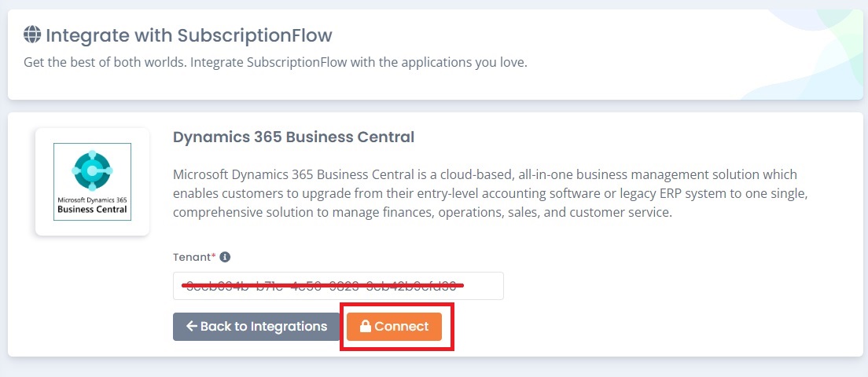Screen dimensions: 868x377
Task: Click the Business Central description paragraph
Action: 485,193
